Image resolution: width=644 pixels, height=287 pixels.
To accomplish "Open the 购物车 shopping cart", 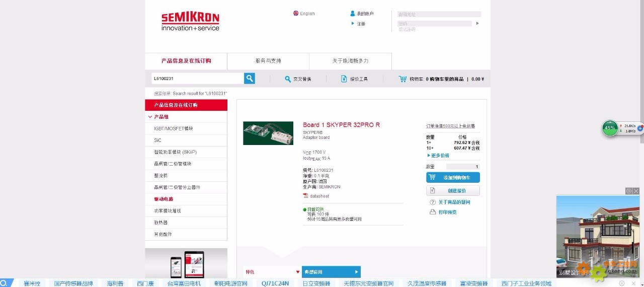I will click(441, 79).
